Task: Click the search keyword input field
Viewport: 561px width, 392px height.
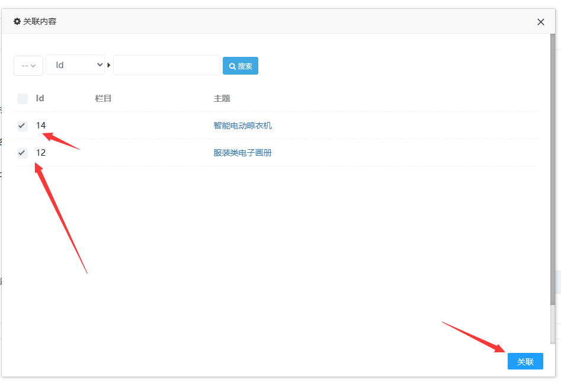Action: 166,65
